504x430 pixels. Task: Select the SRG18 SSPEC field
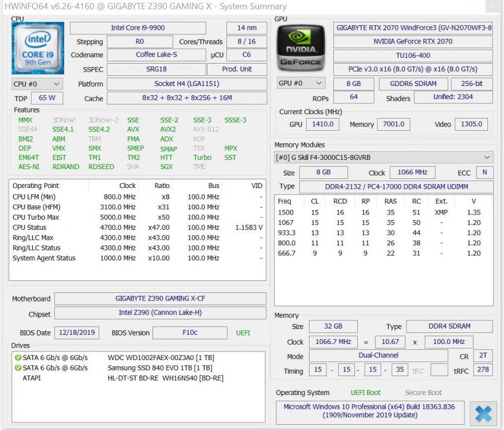(x=156, y=69)
